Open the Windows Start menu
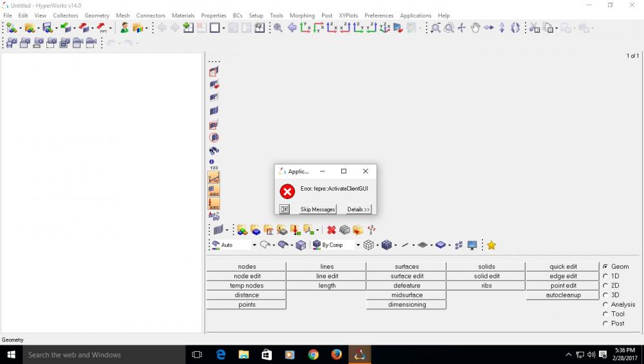 pos(11,354)
